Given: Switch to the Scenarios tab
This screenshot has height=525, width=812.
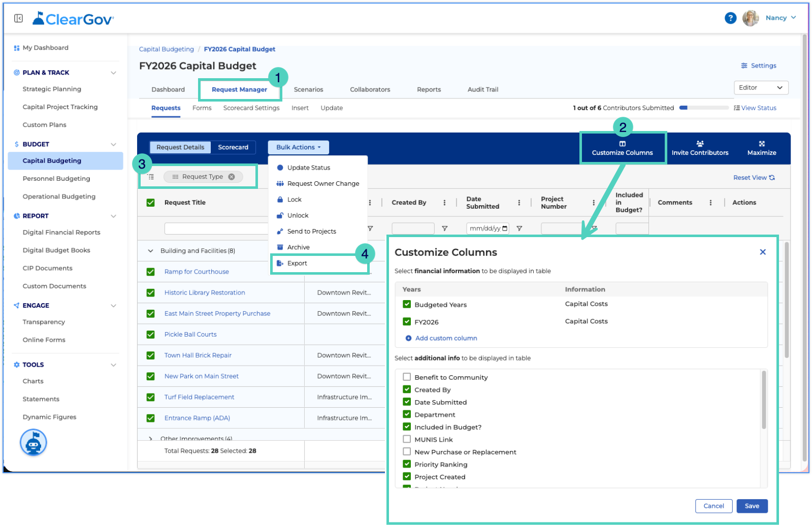Looking at the screenshot, I should (x=308, y=89).
